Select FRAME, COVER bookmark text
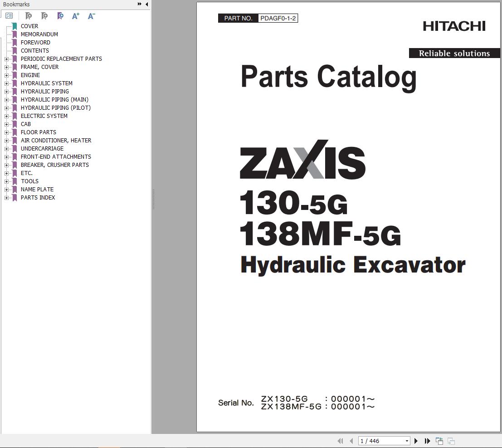 click(40, 67)
